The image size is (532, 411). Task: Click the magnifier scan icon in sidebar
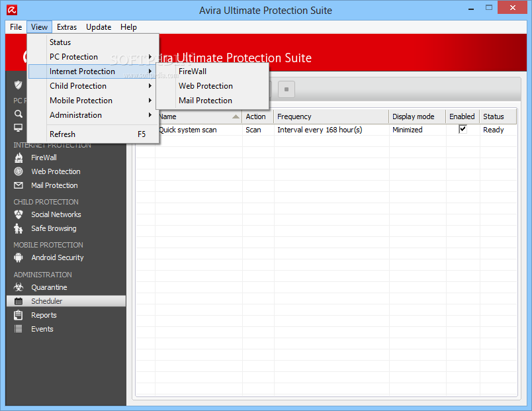tap(19, 114)
